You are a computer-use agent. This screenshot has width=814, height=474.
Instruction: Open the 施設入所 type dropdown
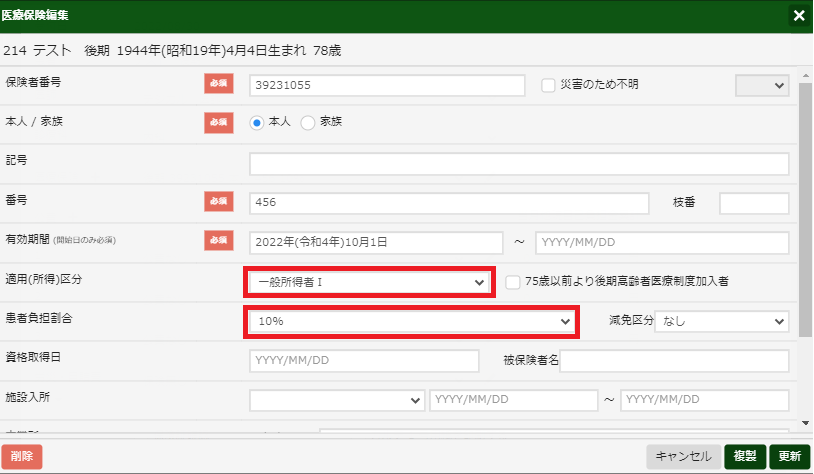click(337, 400)
